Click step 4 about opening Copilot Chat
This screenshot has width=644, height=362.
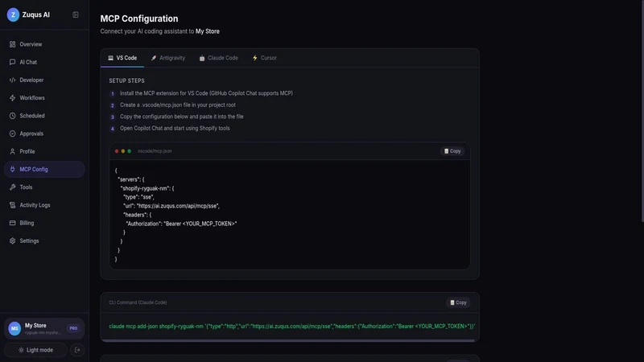pyautogui.click(x=175, y=128)
